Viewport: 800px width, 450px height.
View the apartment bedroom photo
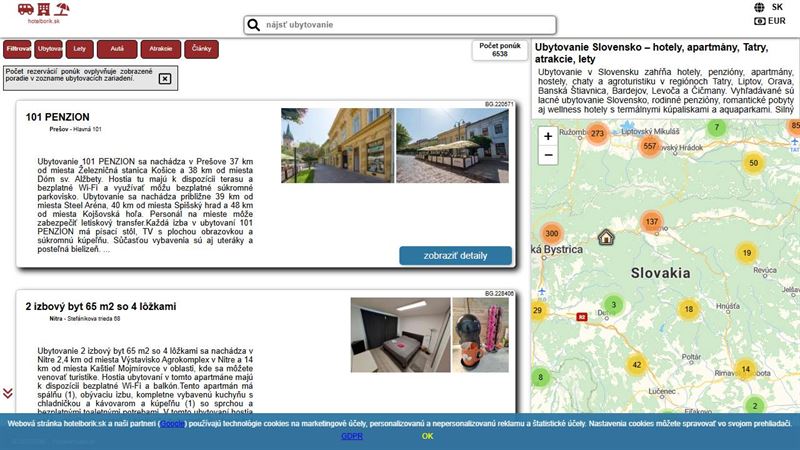401,335
